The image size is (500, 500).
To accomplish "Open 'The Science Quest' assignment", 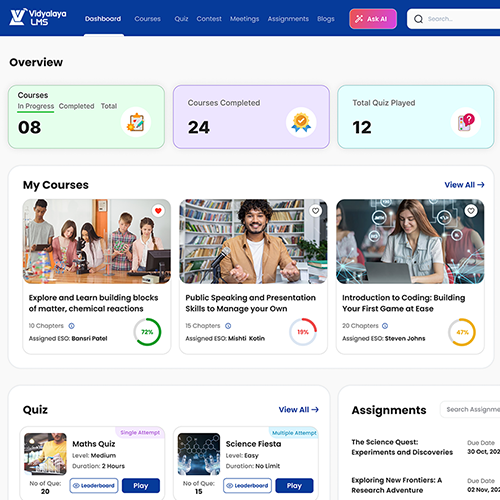I will tap(402, 447).
